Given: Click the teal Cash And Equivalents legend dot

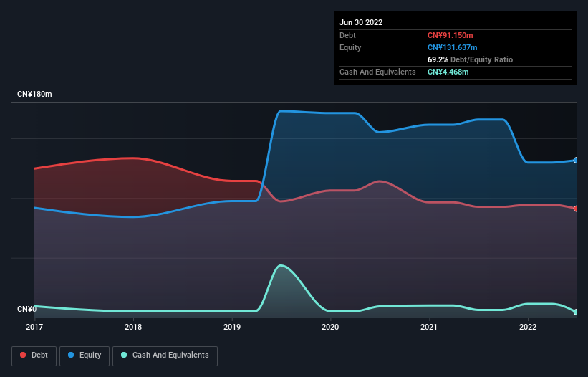Looking at the screenshot, I should pos(124,355).
